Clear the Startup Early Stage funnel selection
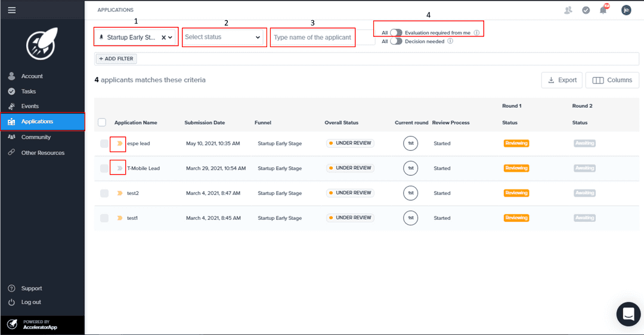Viewport: 644px width, 335px height. pyautogui.click(x=163, y=38)
